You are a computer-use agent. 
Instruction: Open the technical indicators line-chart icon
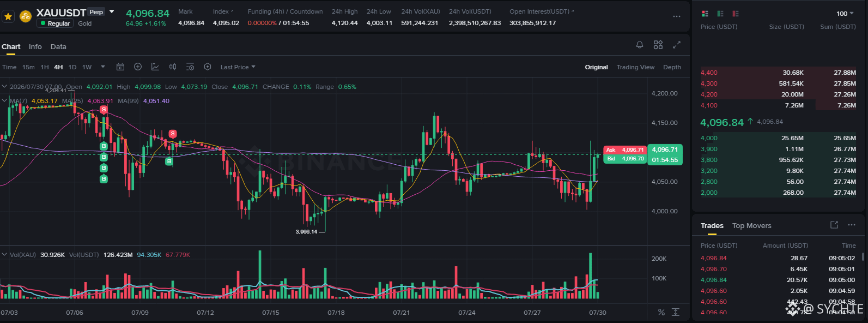pyautogui.click(x=155, y=67)
